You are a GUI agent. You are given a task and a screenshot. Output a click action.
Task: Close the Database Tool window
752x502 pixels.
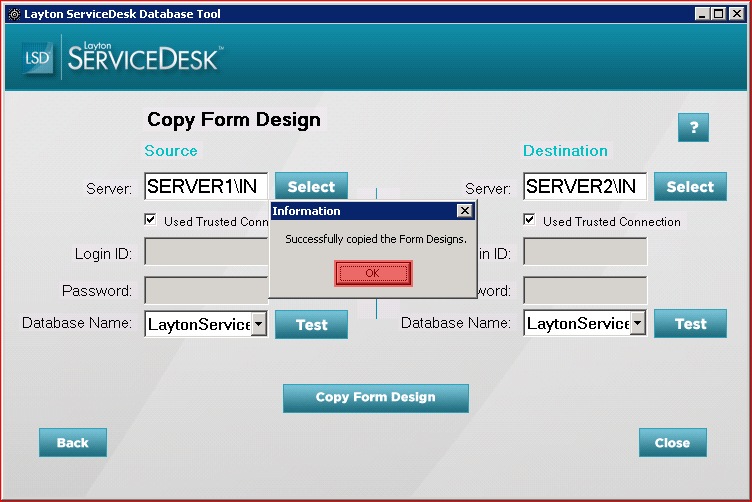point(736,14)
